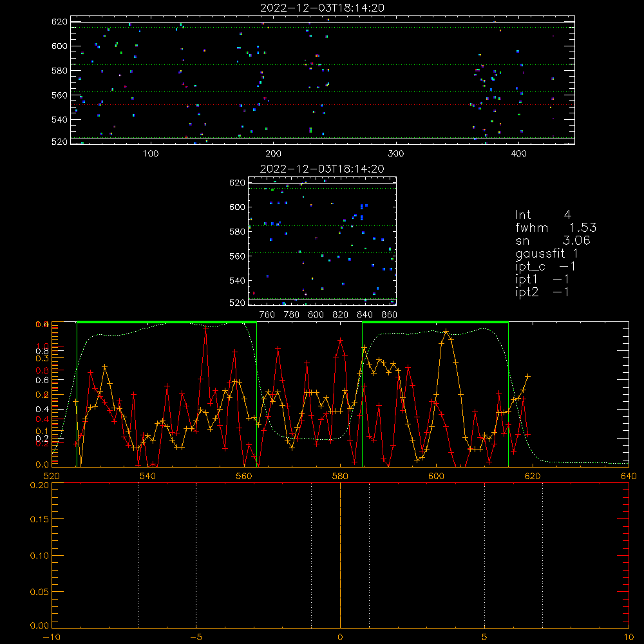Click x-axis label 5 on bottom plot
The height and width of the screenshot is (644, 644).
[484, 638]
